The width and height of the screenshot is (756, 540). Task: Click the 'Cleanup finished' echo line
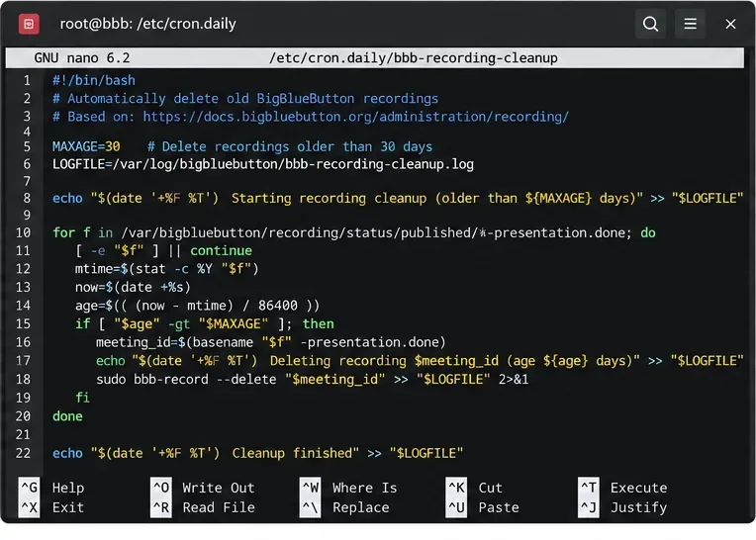coord(257,453)
